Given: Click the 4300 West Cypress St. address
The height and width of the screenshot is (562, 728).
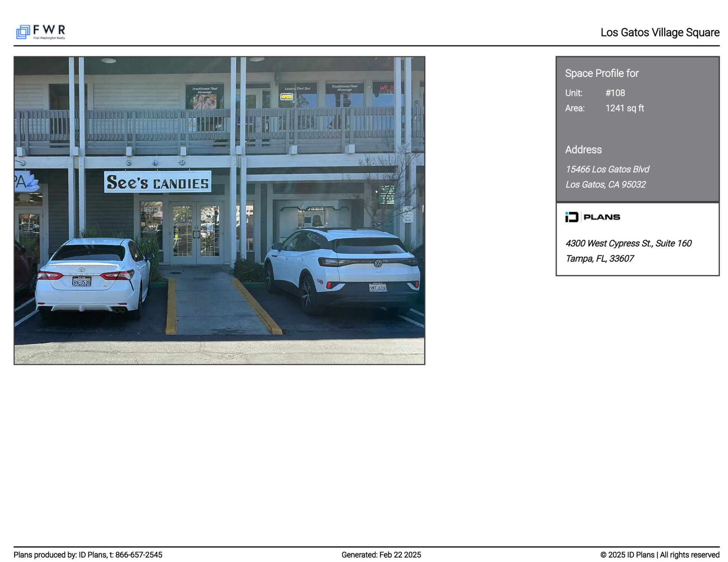Looking at the screenshot, I should tap(628, 244).
